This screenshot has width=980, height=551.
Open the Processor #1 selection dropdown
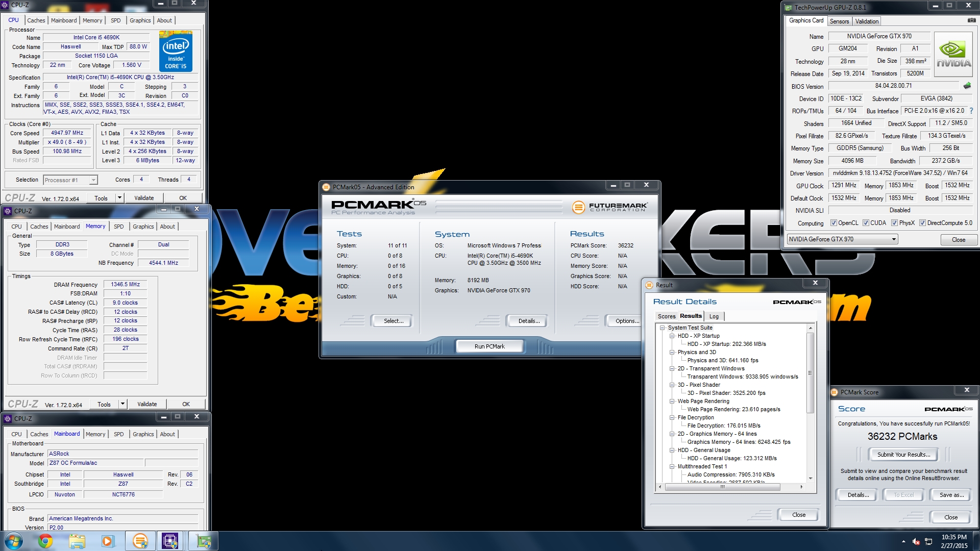[x=70, y=180]
